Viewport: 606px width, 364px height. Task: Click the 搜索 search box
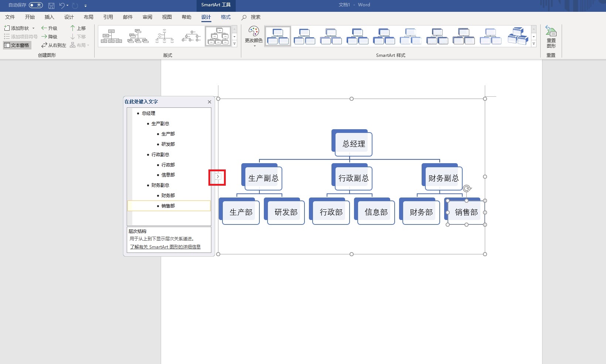click(251, 17)
